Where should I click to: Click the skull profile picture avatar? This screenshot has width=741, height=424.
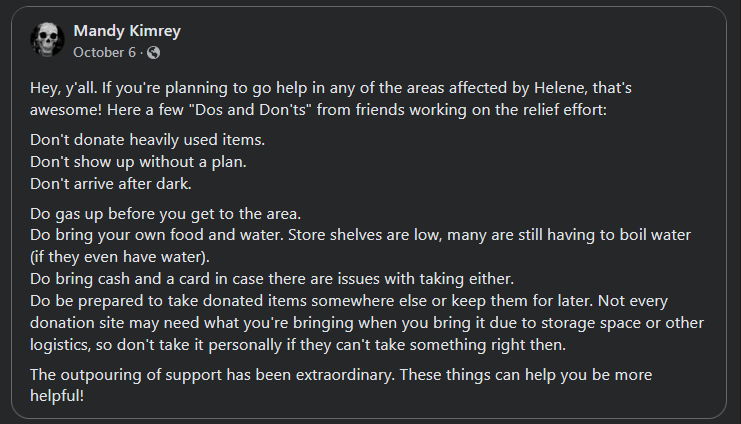[x=48, y=40]
